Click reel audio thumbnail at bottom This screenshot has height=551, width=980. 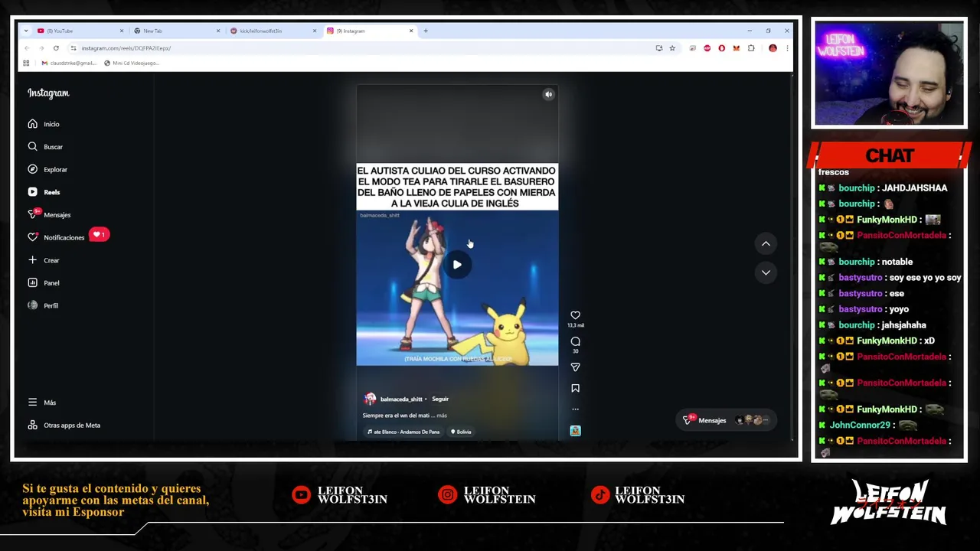(575, 431)
